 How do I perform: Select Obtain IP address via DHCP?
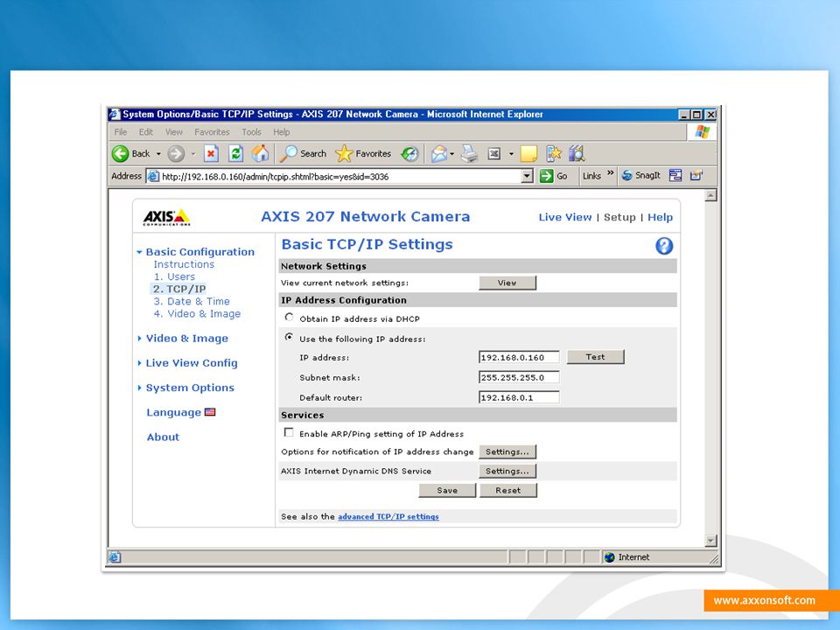coord(290,318)
